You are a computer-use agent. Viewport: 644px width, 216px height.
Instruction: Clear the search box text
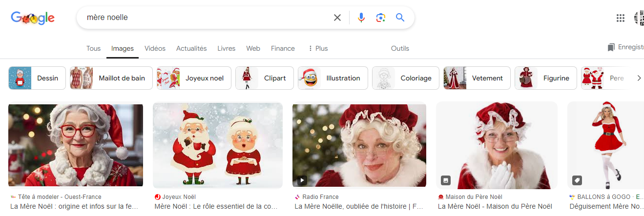coord(337,18)
